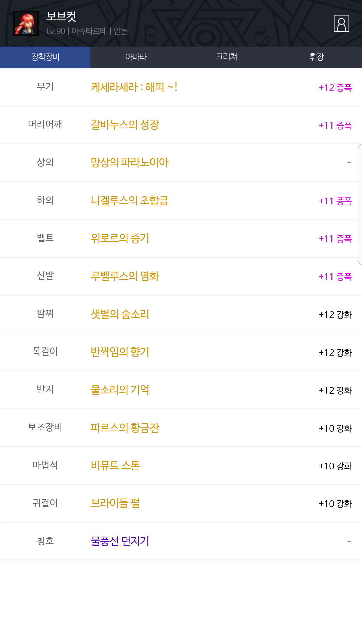The height and width of the screenshot is (644, 362).
Task: Open the 보브컷 character avatar thumbnail
Action: pos(26,23)
